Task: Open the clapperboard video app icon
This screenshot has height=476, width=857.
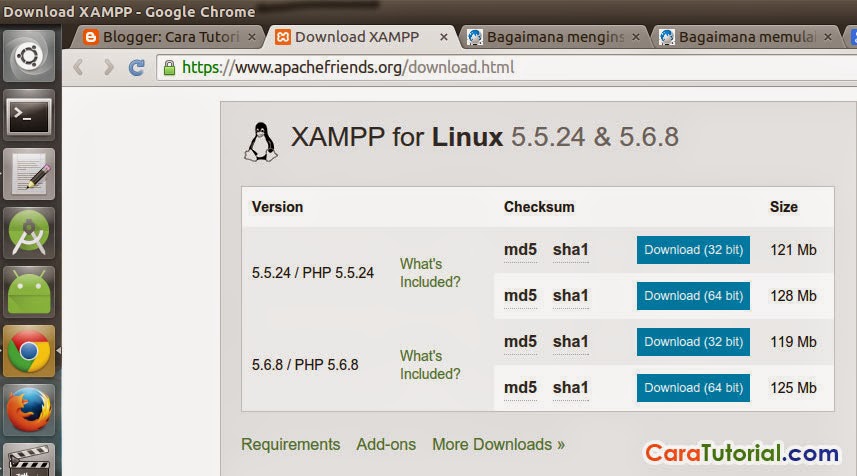Action: 29,460
